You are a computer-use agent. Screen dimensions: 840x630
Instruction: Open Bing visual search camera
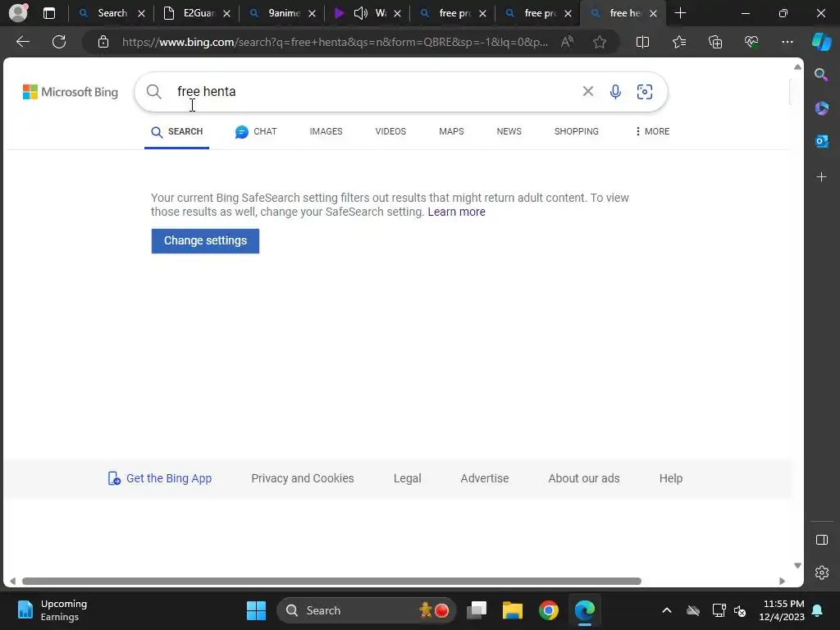pos(645,92)
